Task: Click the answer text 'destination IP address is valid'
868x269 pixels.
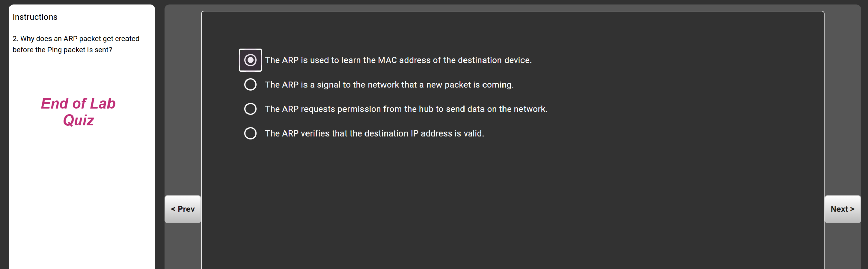Action: [x=374, y=133]
